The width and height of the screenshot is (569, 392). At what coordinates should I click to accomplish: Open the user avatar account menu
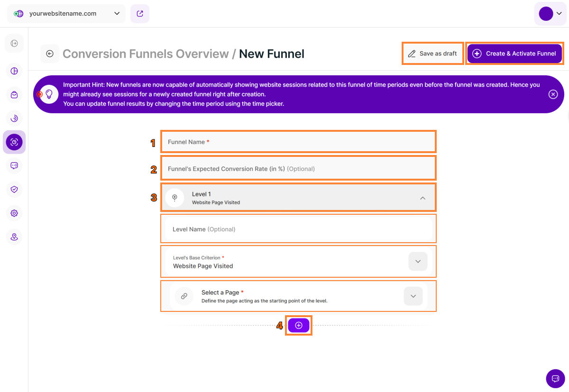[550, 14]
